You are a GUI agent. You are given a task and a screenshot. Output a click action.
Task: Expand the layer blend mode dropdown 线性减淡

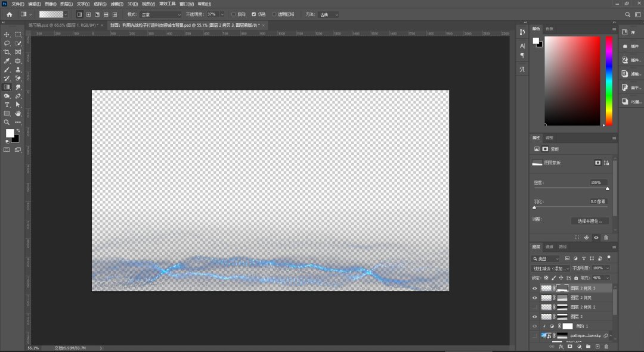tap(550, 268)
